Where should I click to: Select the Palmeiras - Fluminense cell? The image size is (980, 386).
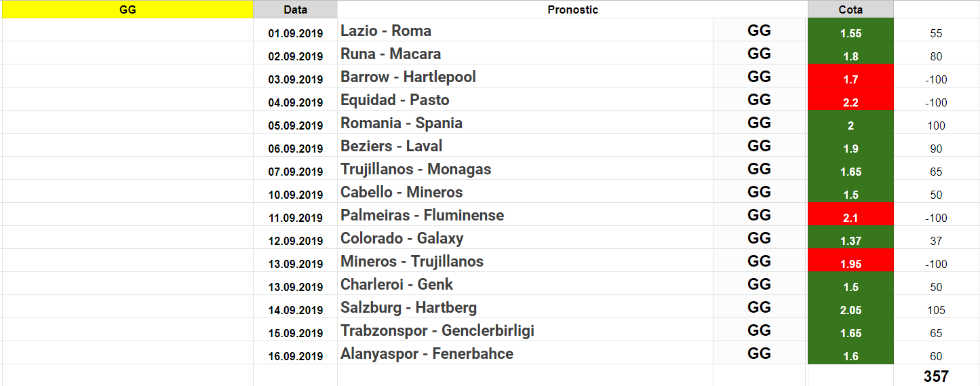[x=525, y=215]
